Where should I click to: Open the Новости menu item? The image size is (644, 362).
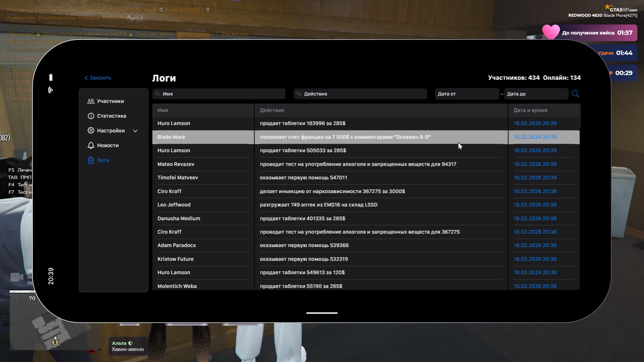click(108, 145)
